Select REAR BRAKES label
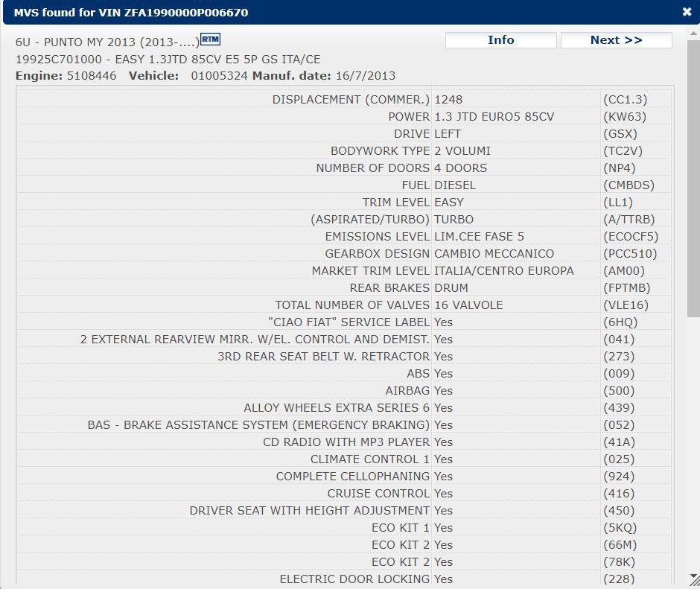Image resolution: width=700 pixels, height=589 pixels. (x=389, y=288)
